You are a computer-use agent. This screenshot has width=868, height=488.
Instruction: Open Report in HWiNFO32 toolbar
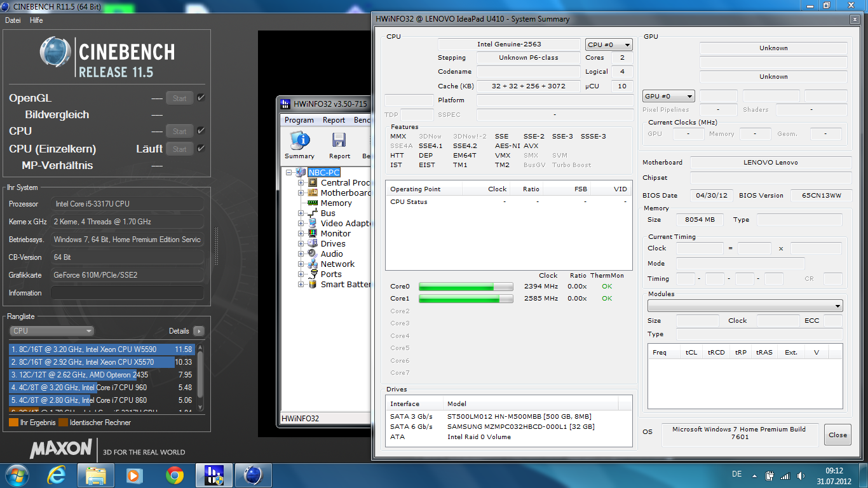[x=339, y=146]
